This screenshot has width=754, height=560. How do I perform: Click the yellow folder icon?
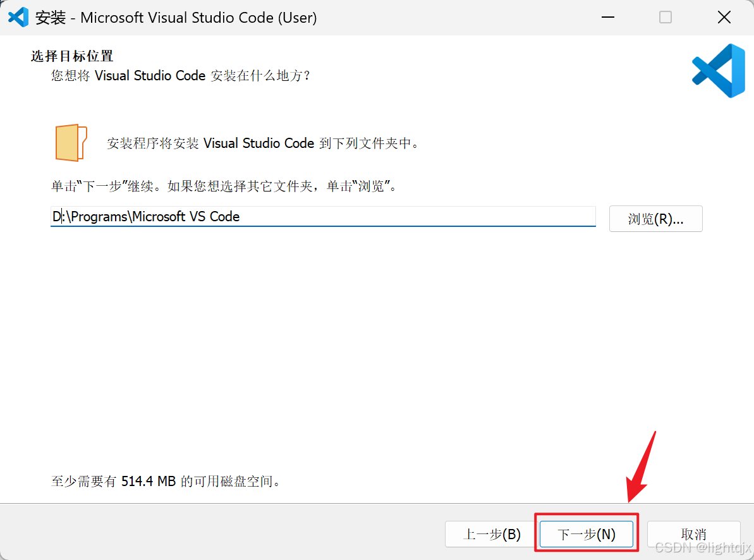point(71,142)
